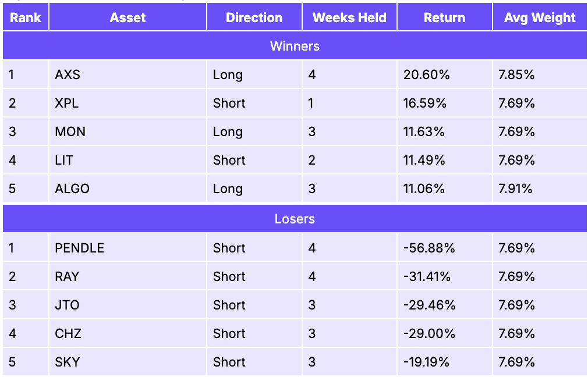Click the 7.91% average weight value

coord(515,188)
